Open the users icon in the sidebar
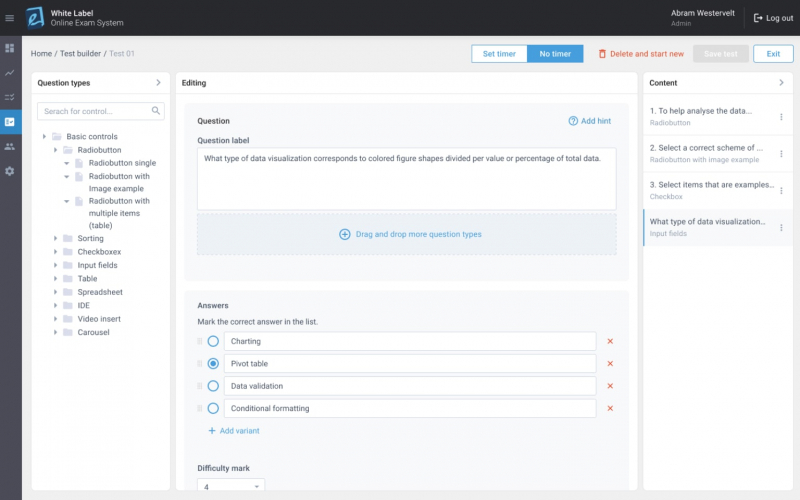Viewport: 800px width, 500px height. pos(10,146)
